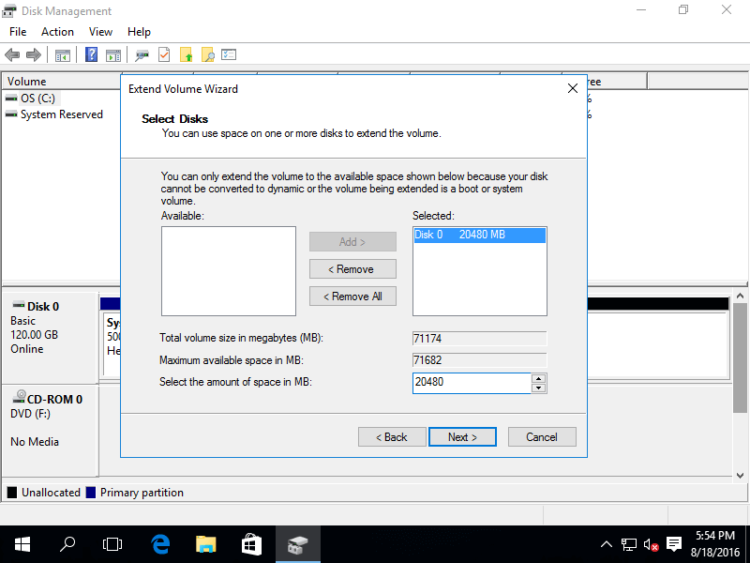This screenshot has width=750, height=563.
Task: Decrease the space amount with the down spinner
Action: 539,388
